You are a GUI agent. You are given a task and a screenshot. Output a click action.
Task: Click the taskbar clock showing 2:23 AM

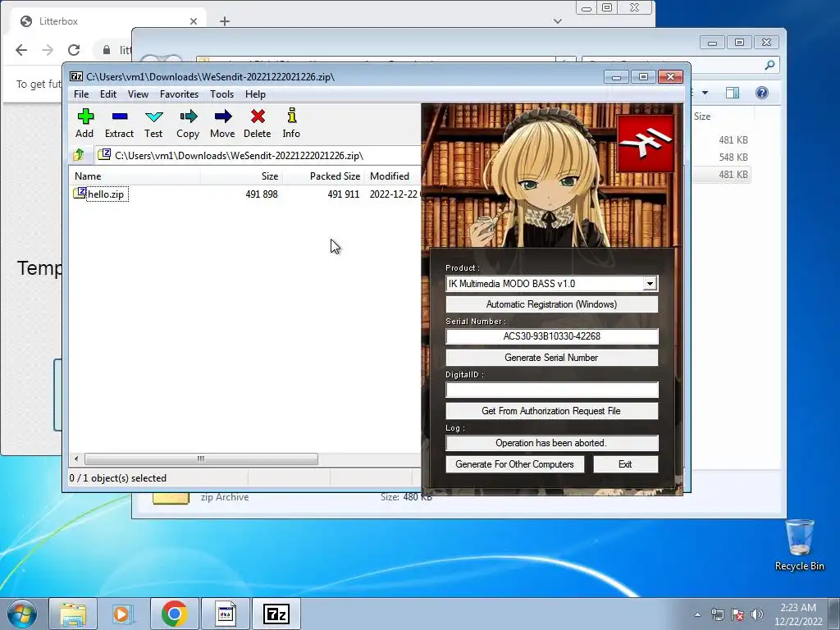798,614
